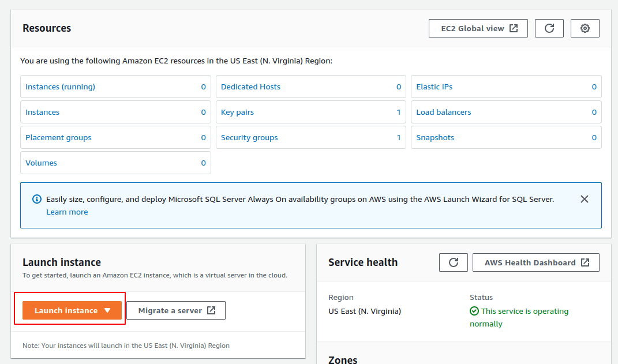Open the Resources settings gear
This screenshot has width=618, height=364.
point(585,28)
